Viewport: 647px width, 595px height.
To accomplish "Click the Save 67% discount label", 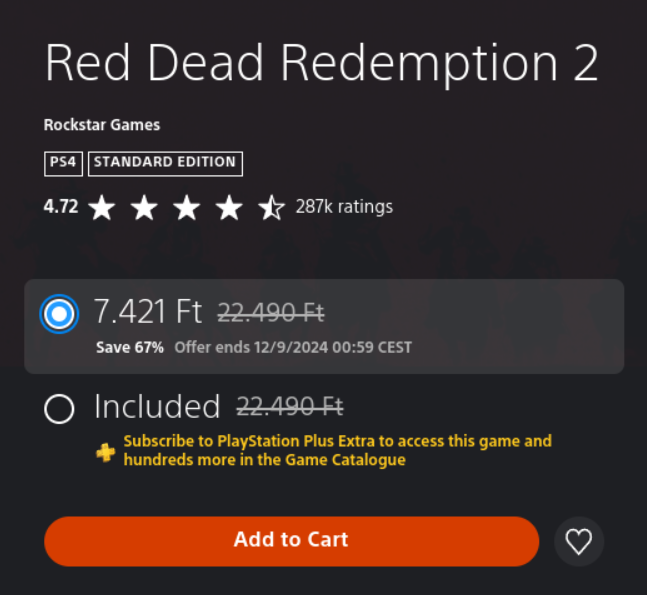I will (x=130, y=348).
